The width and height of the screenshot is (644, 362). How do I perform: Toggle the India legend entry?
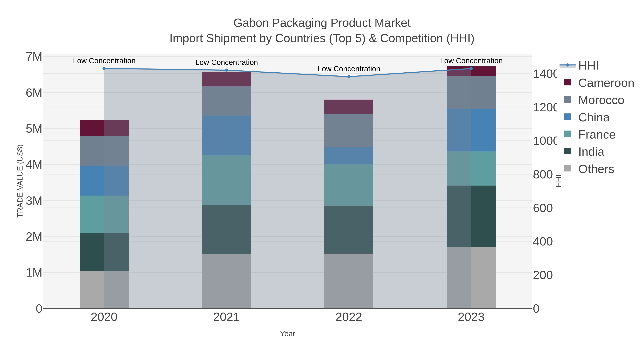coord(584,152)
